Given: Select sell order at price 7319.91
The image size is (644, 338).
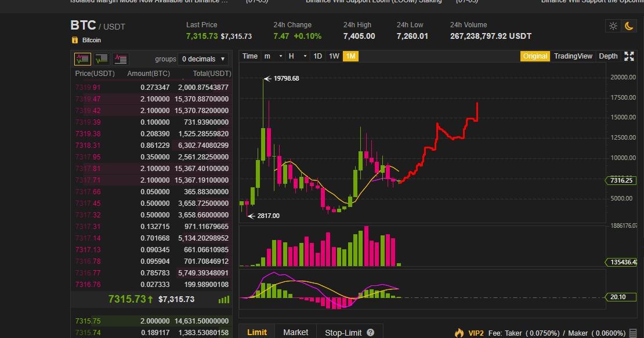Looking at the screenshot, I should coord(151,88).
